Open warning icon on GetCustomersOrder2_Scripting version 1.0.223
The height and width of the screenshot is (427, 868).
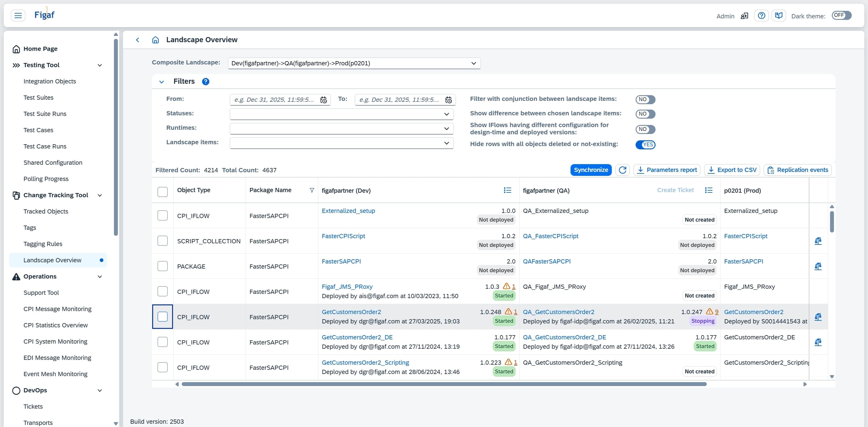point(508,362)
